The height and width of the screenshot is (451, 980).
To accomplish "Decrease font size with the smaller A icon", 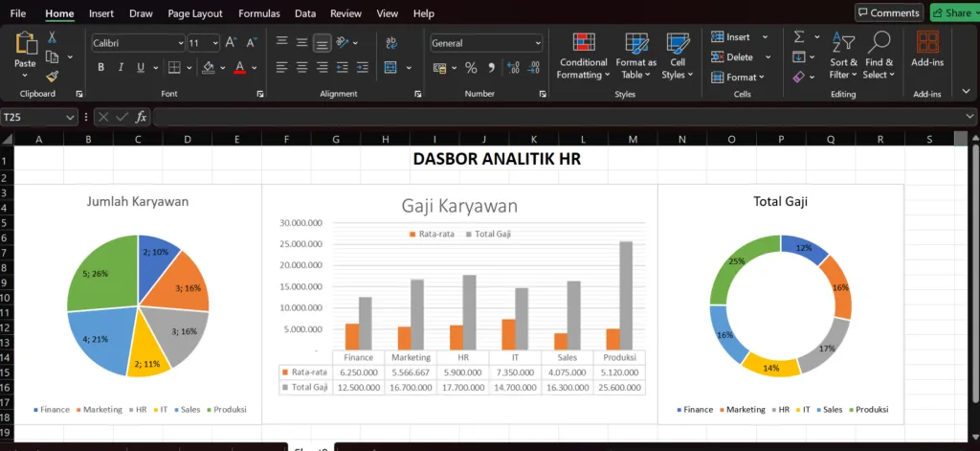I will [252, 42].
